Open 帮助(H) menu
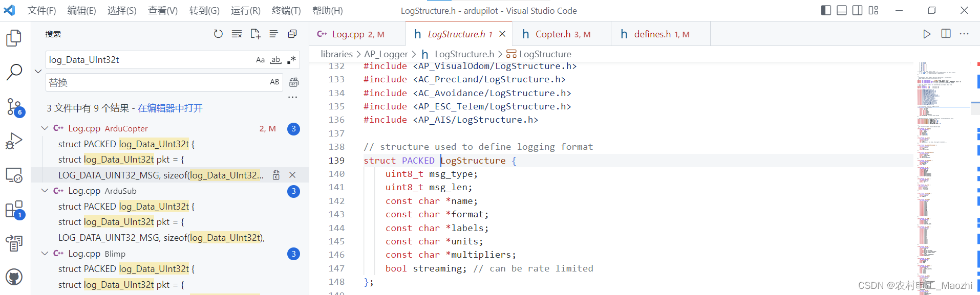Screen dimensions: 980x295 click(328, 10)
